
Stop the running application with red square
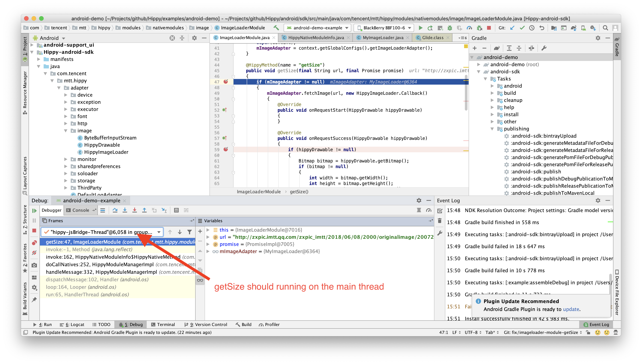(x=489, y=28)
